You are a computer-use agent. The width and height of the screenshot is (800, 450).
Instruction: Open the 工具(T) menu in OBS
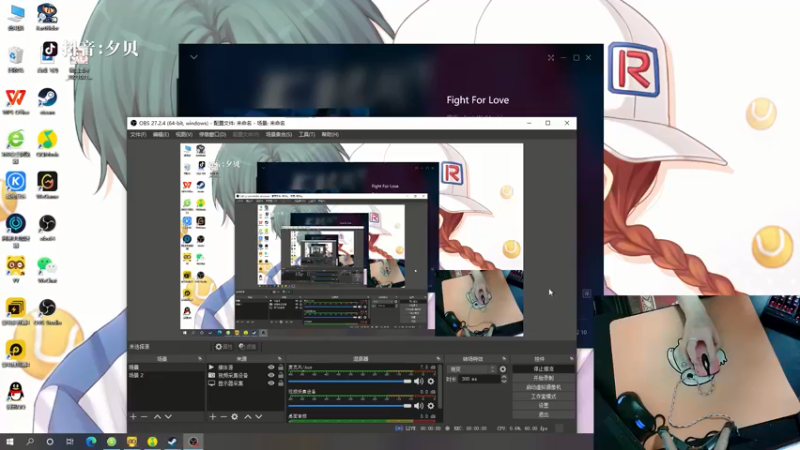click(307, 135)
